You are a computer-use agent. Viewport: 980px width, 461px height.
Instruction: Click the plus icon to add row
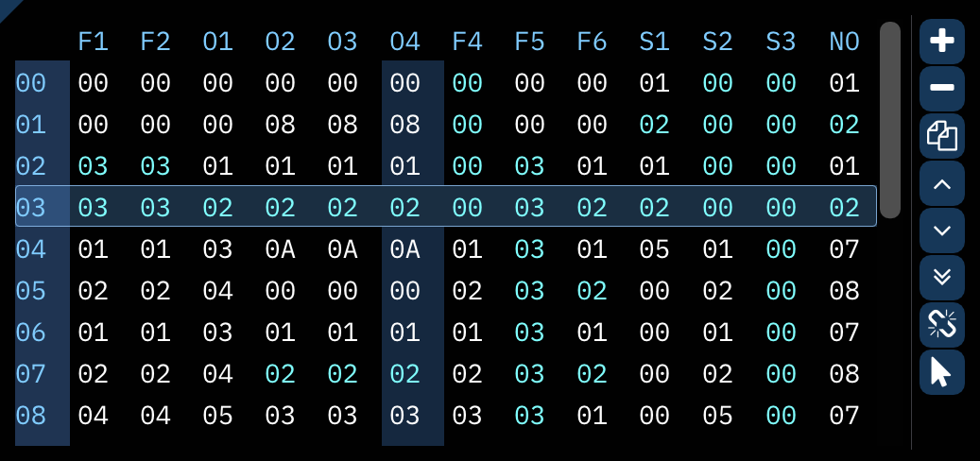click(x=941, y=42)
